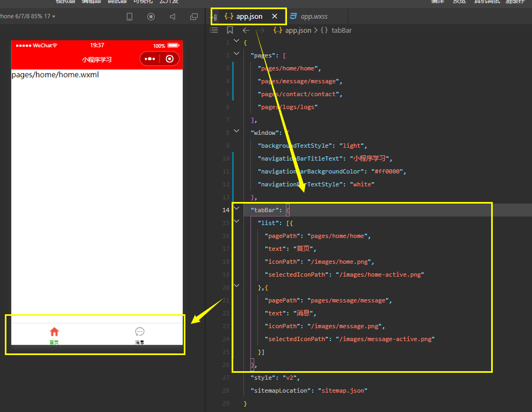Screen dimensions: 532x412
Task: Collapse the "pages" array fold arrow
Action: pos(236,54)
